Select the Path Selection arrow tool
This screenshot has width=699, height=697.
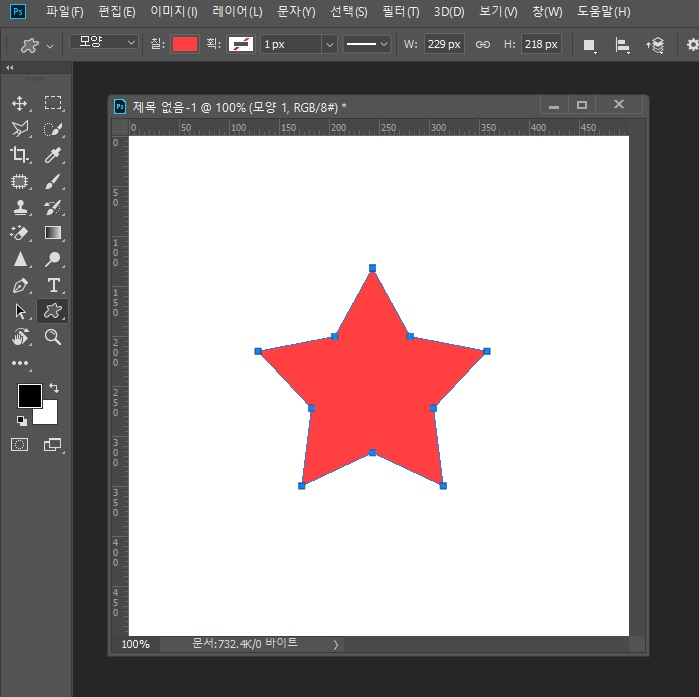[20, 311]
